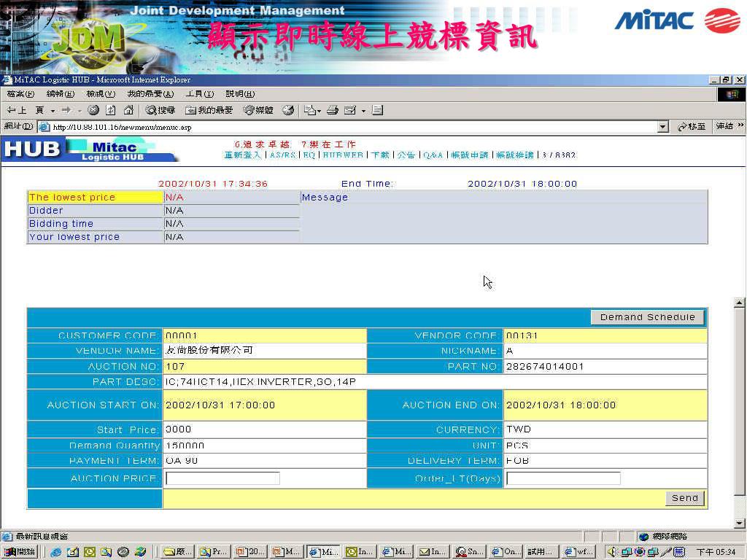Open the Edit icon dropdown arrow
This screenshot has height=560, width=747.
363,111
